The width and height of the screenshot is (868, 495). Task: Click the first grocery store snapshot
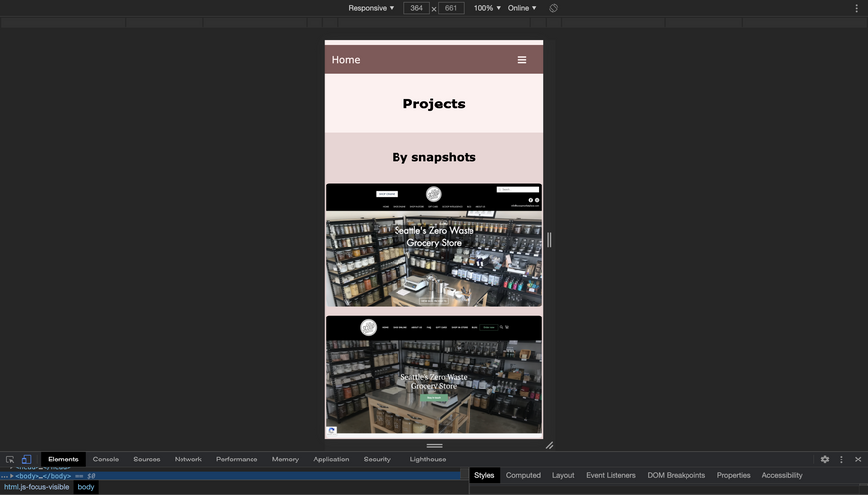(x=434, y=246)
